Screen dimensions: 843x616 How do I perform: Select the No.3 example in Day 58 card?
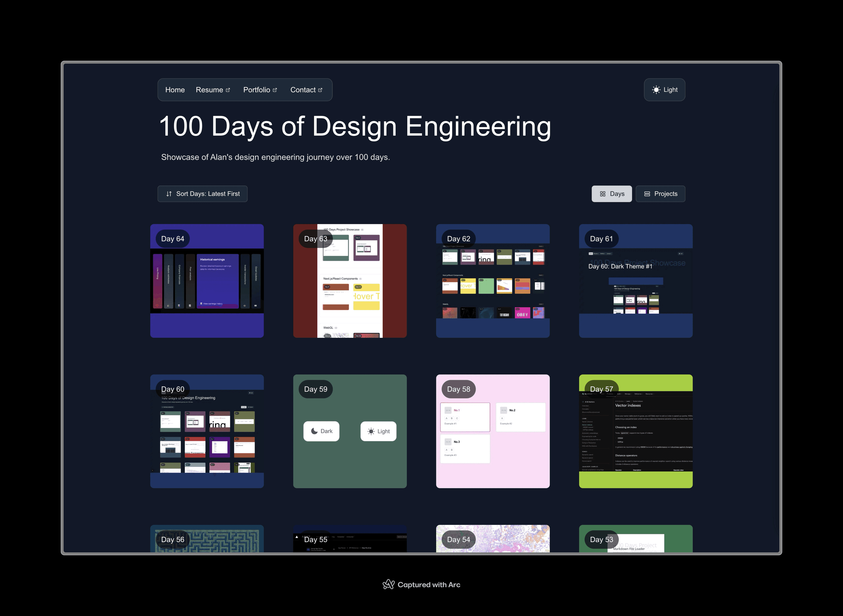coord(465,449)
